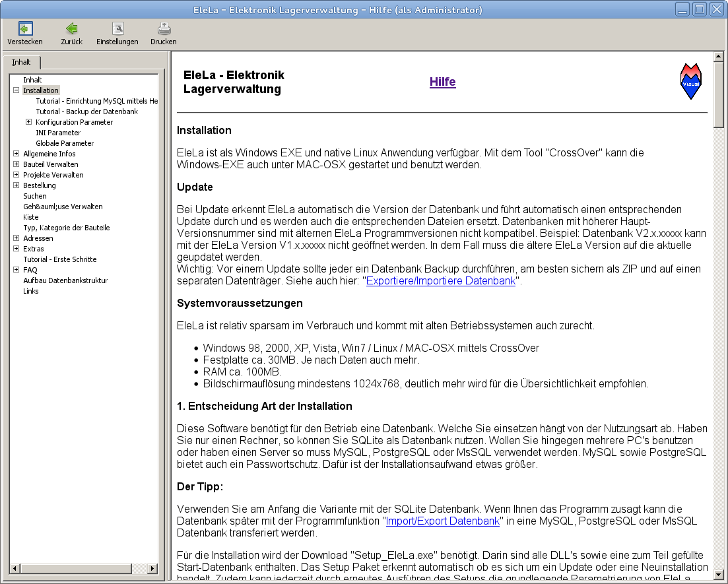Expand the Projekte Verwalten node
This screenshot has width=728, height=584.
click(17, 175)
